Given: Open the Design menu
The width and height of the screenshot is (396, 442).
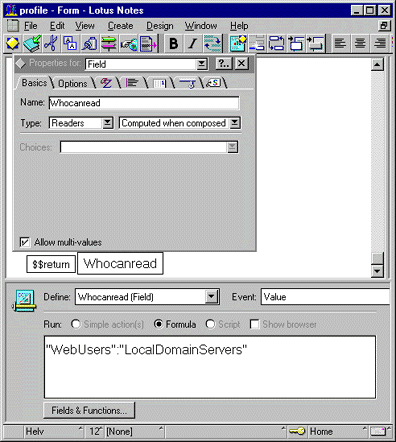Looking at the screenshot, I should coord(160,26).
